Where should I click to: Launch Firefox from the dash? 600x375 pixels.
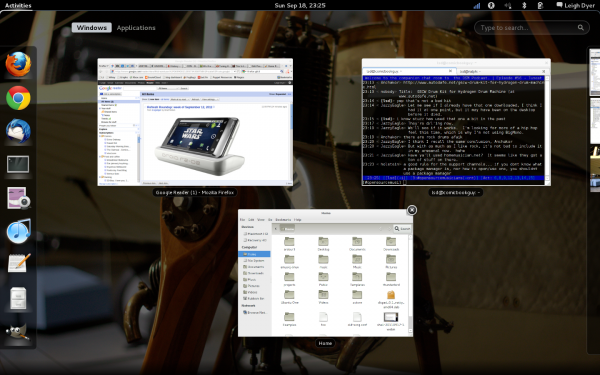18,64
